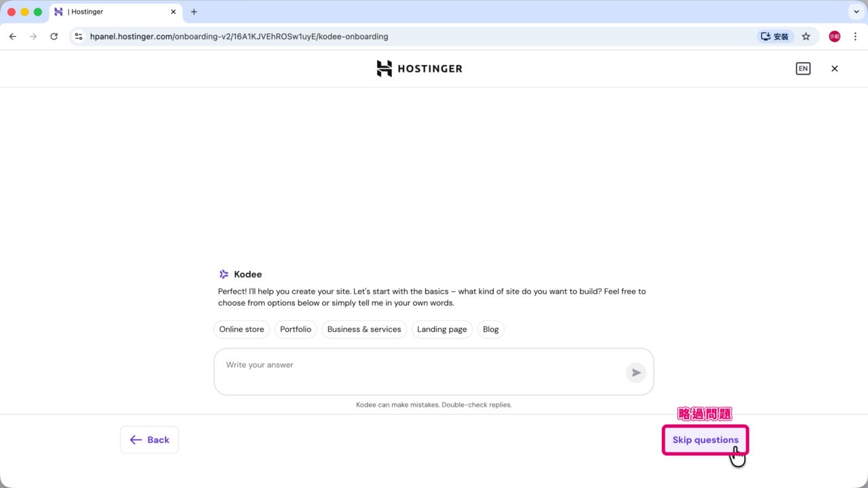The height and width of the screenshot is (488, 868).
Task: Choose the Blog option
Action: [491, 329]
